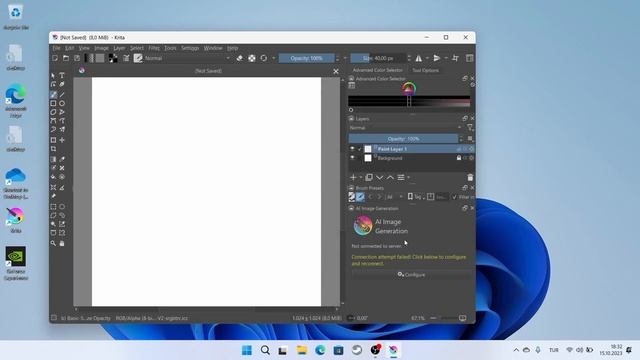Open the Tag bookmark dropdown in Brush Presets
The image size is (640, 360).
click(x=416, y=197)
